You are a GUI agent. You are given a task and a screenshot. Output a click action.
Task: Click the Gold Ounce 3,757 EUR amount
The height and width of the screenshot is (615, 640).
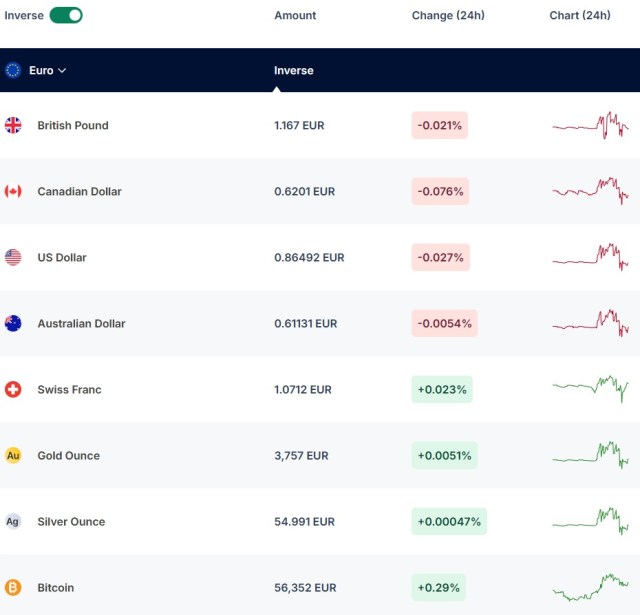click(301, 455)
